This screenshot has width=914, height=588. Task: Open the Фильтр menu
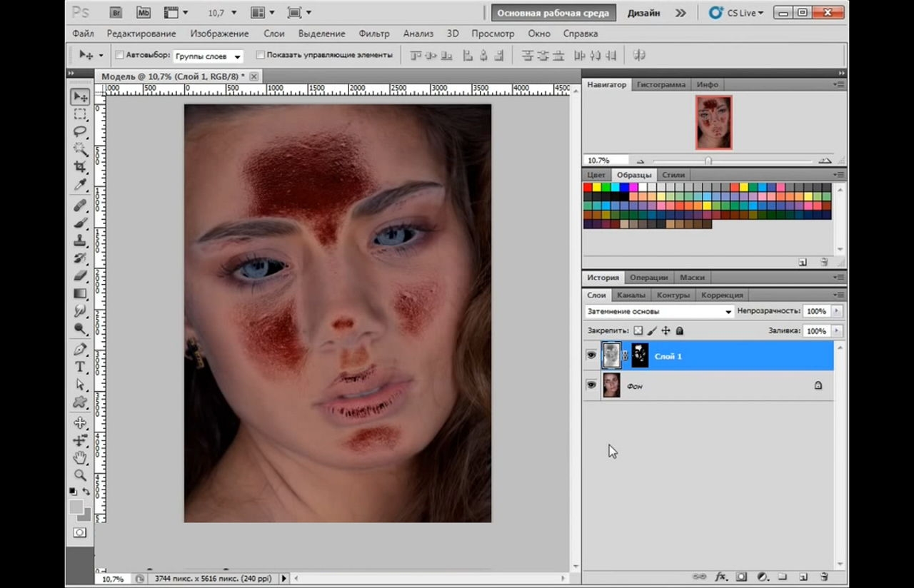coord(374,34)
